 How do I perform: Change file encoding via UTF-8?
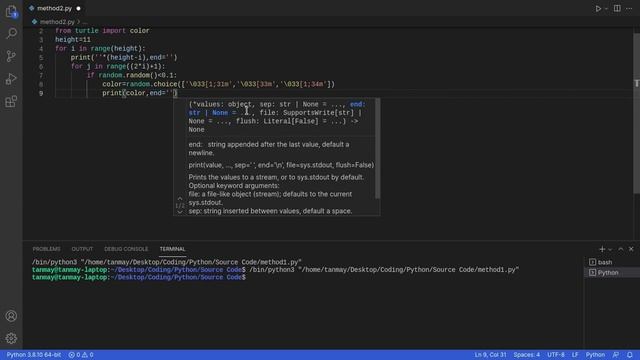pos(556,355)
